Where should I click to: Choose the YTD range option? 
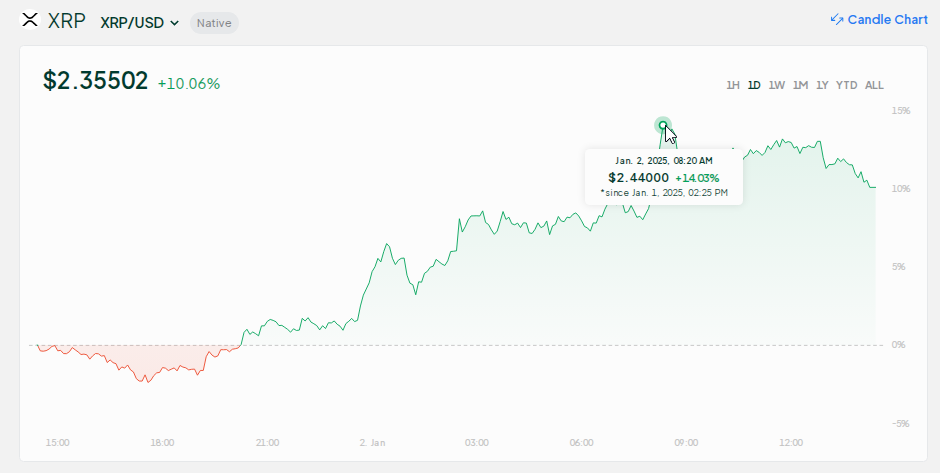(846, 85)
